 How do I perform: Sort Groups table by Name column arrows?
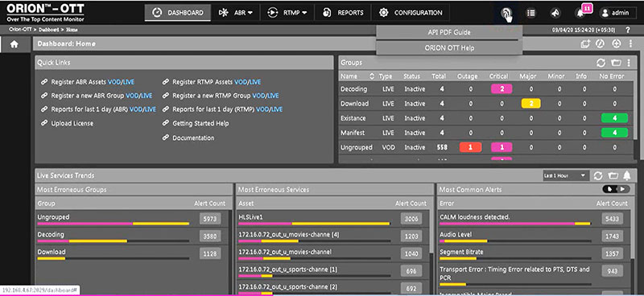tap(372, 76)
